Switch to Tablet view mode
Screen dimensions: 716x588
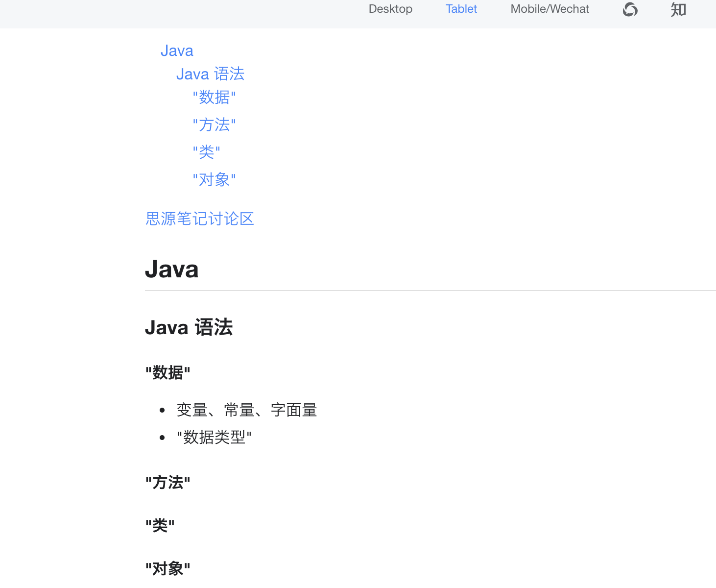(461, 9)
